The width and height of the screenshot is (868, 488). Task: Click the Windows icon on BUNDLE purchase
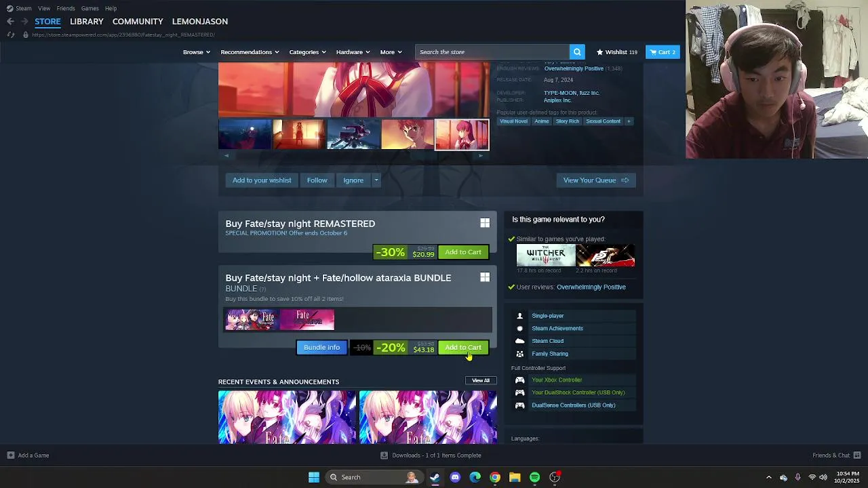[x=485, y=277]
